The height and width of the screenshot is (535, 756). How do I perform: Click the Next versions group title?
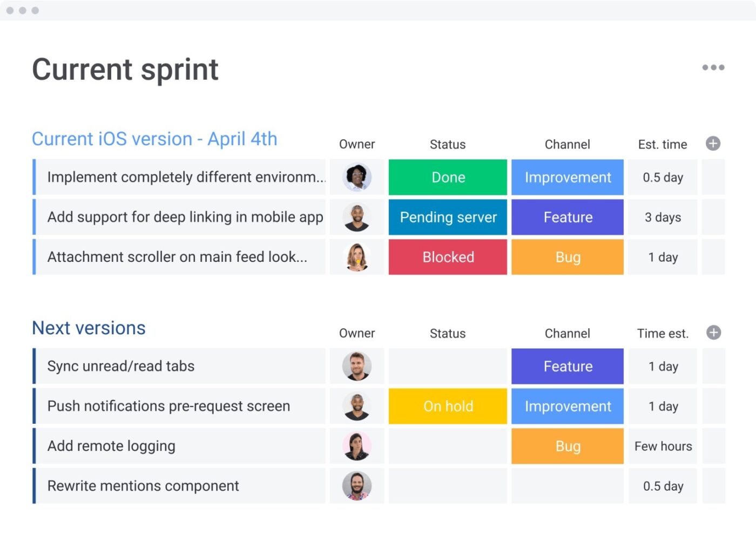click(x=88, y=328)
